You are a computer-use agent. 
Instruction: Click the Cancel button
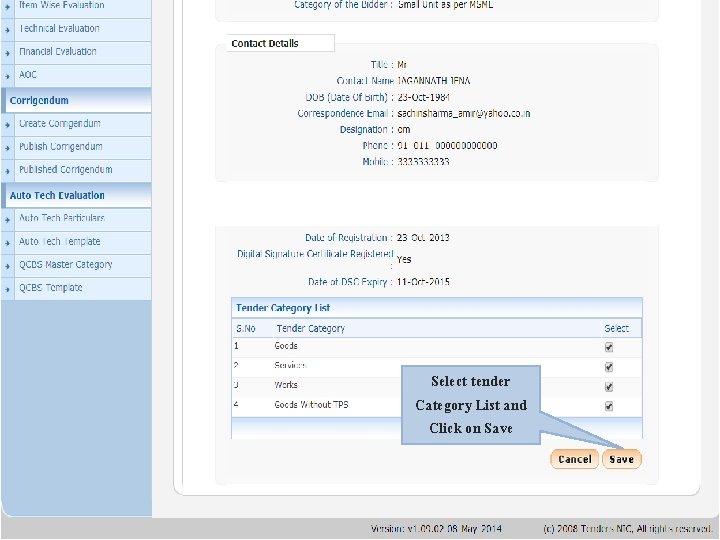(574, 459)
